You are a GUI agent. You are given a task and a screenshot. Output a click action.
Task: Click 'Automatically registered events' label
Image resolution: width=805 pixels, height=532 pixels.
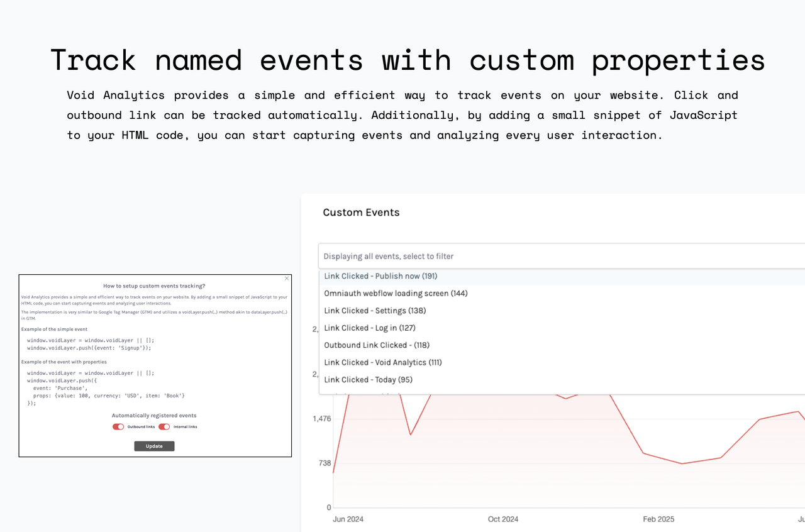tap(154, 416)
